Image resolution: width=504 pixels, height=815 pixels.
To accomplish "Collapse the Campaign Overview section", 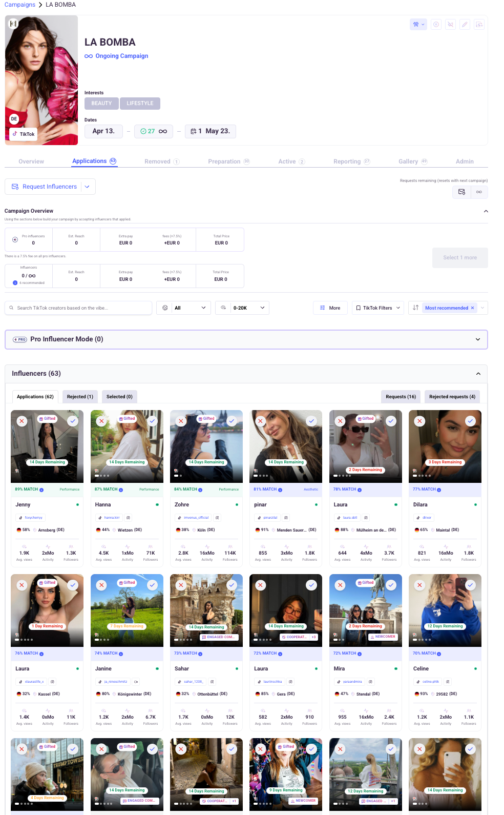I will (x=486, y=211).
